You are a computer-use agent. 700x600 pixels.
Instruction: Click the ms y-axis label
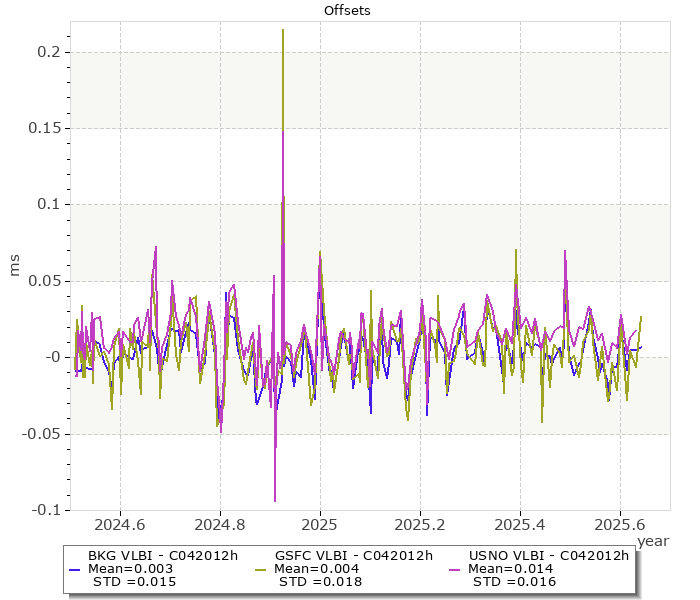[x=16, y=266]
